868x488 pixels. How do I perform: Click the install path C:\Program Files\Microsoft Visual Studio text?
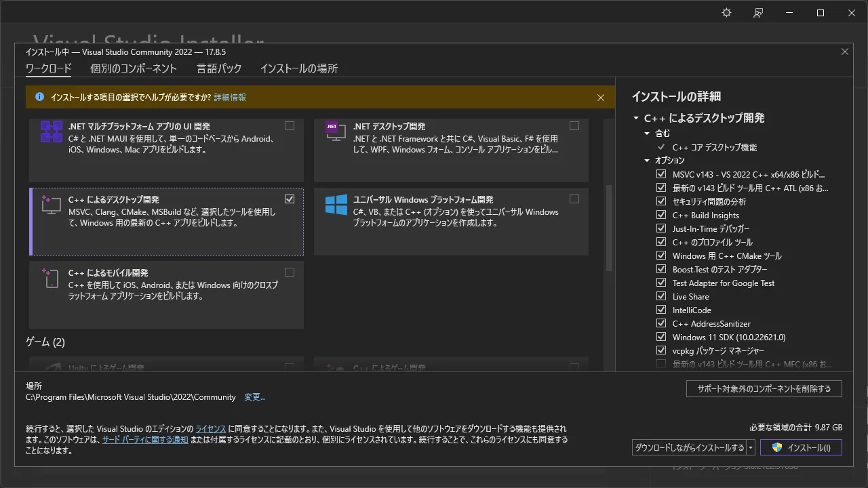131,397
